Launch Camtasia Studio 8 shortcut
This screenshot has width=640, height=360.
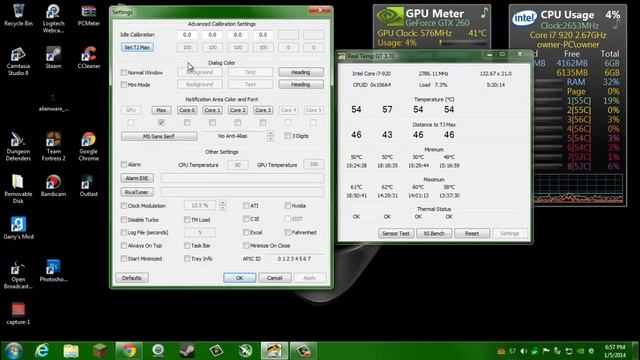pyautogui.click(x=18, y=61)
